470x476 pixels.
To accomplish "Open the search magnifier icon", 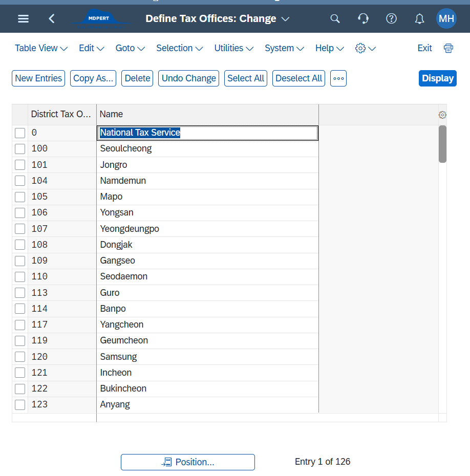I will coord(335,19).
